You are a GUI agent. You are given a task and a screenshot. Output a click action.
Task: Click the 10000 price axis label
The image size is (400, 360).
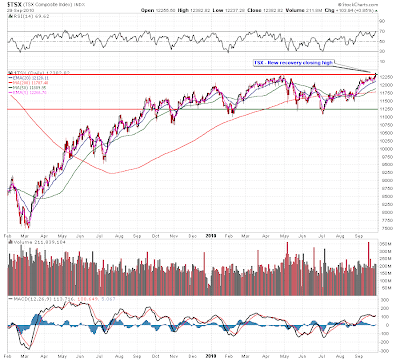[386, 149]
